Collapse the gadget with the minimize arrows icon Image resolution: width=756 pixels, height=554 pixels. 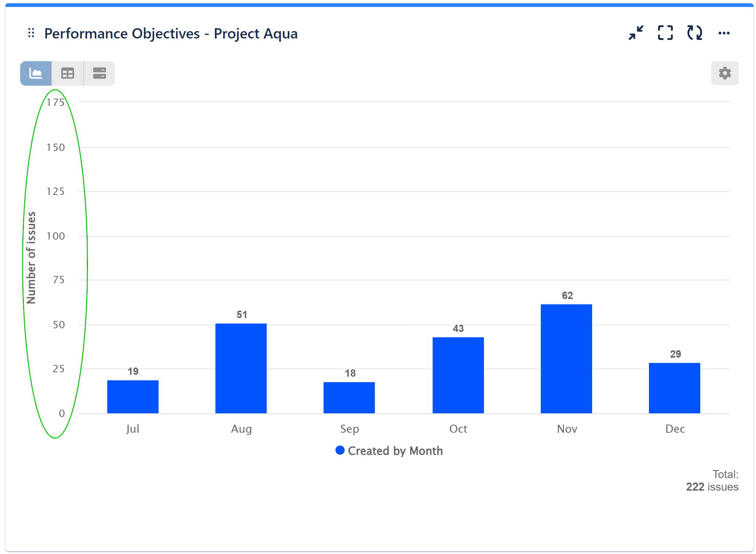coord(635,33)
